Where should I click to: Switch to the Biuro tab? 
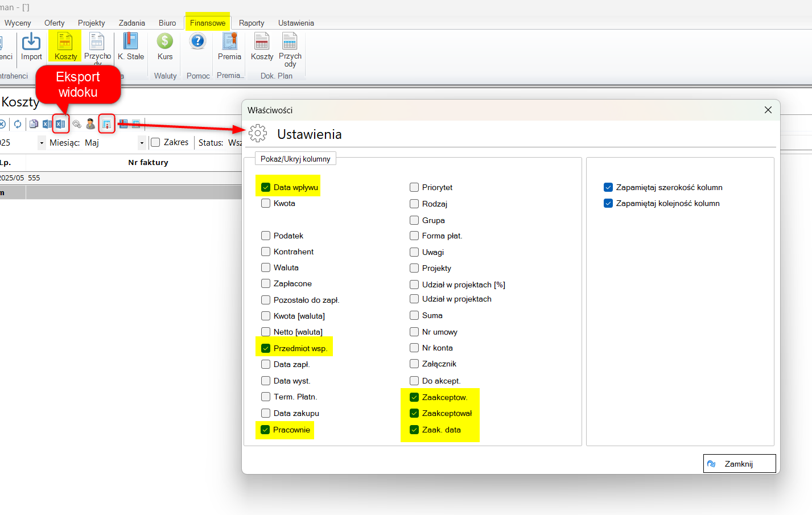(167, 23)
